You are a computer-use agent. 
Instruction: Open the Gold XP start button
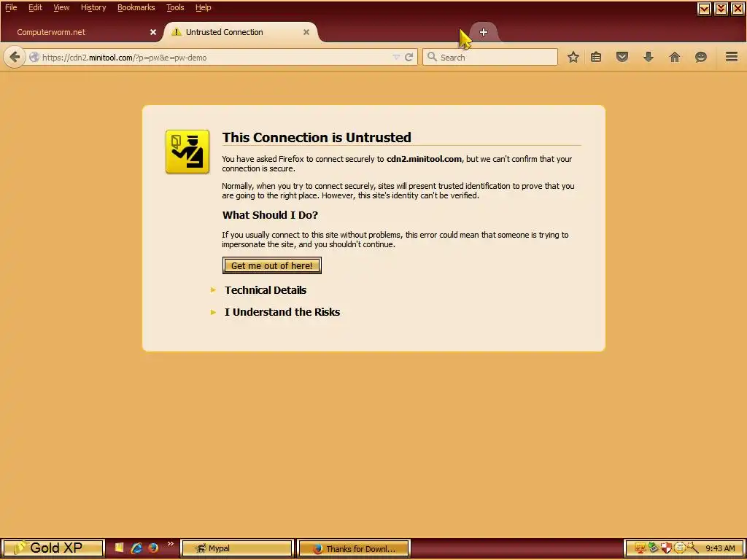point(53,548)
